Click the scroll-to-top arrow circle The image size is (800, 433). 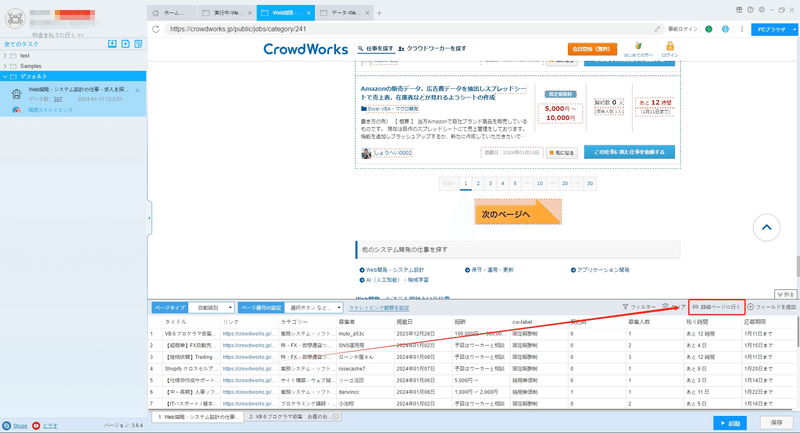click(x=766, y=227)
